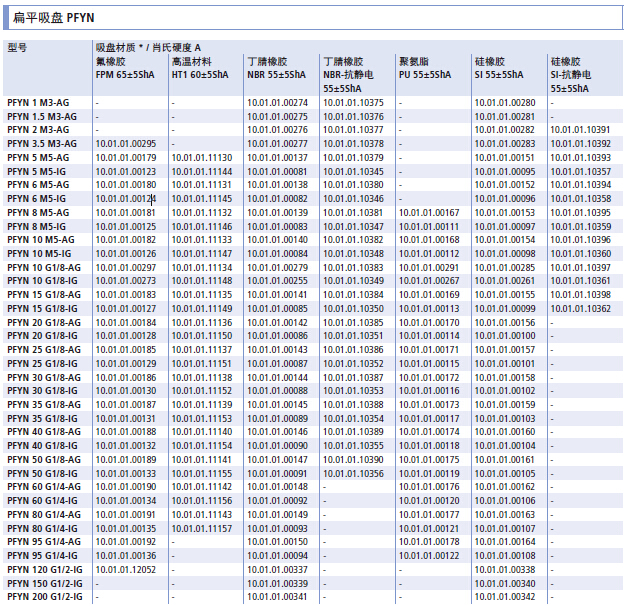Select row label 'PFYN 30 G1/8-AG'
Image resolution: width=640 pixels, height=606 pixels.
tap(44, 377)
